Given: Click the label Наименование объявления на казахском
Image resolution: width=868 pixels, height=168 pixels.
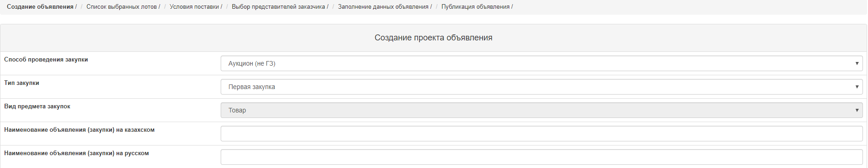Looking at the screenshot, I should click(x=79, y=130).
